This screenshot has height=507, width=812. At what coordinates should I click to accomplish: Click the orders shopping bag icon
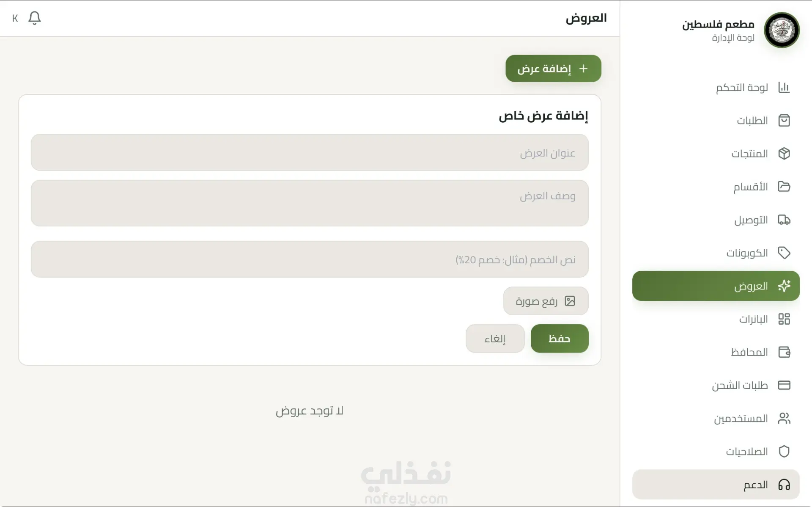784,121
